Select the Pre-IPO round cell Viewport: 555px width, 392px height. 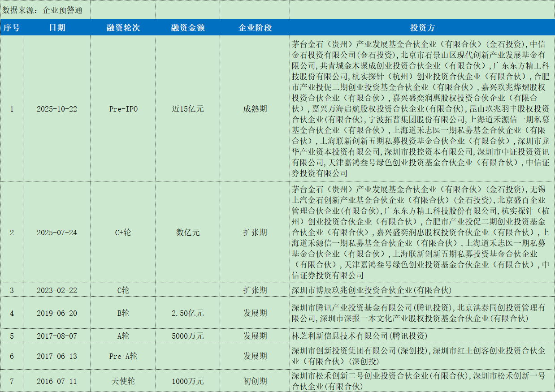click(x=123, y=109)
